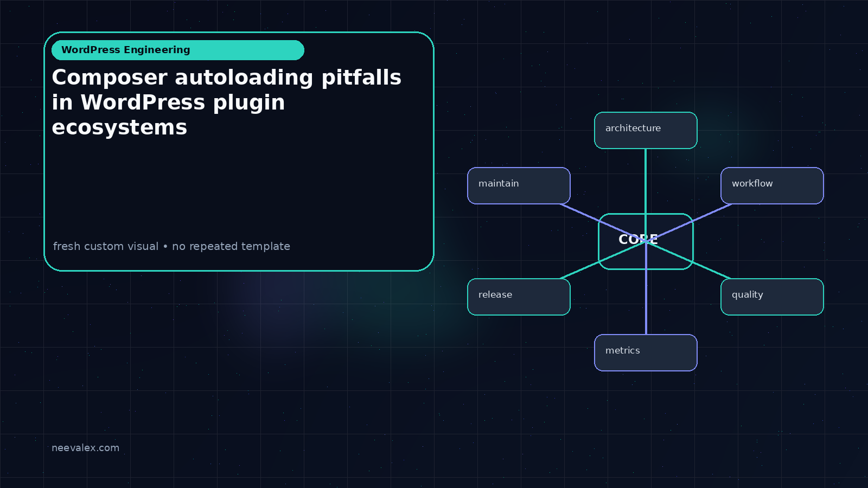Select the Composer autoloading pitfalls headline
The width and height of the screenshot is (868, 488).
[227, 102]
